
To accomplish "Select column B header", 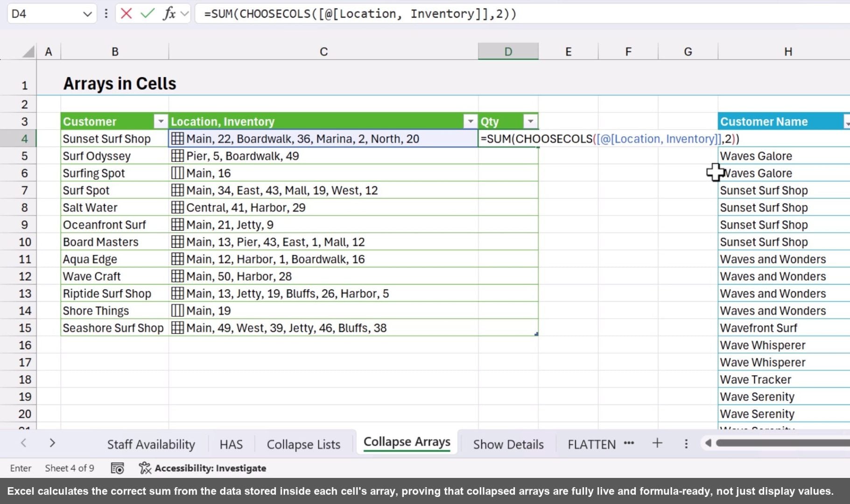I will [115, 51].
